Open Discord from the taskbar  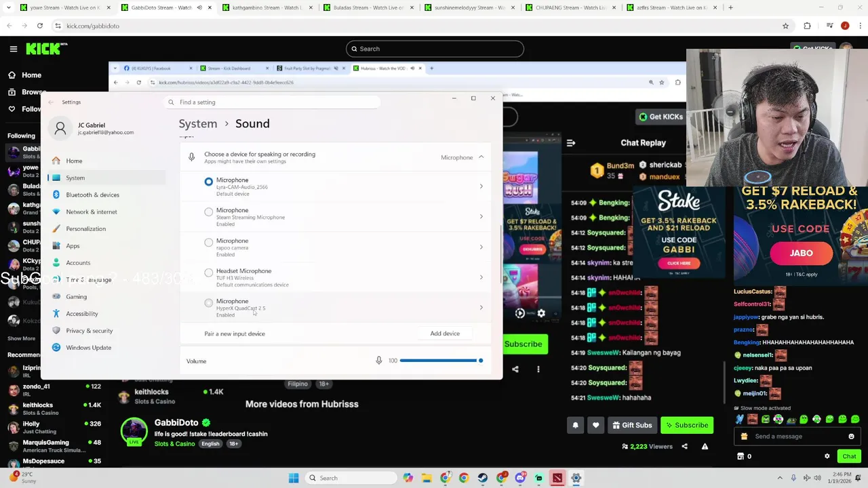point(520,478)
